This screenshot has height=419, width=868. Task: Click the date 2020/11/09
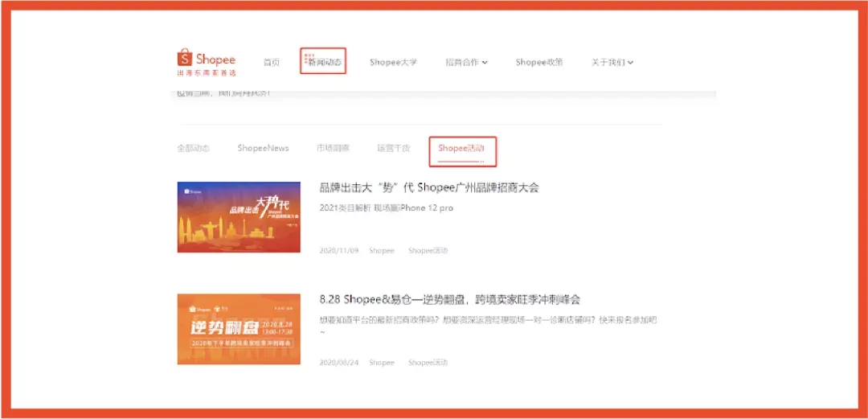(x=339, y=250)
